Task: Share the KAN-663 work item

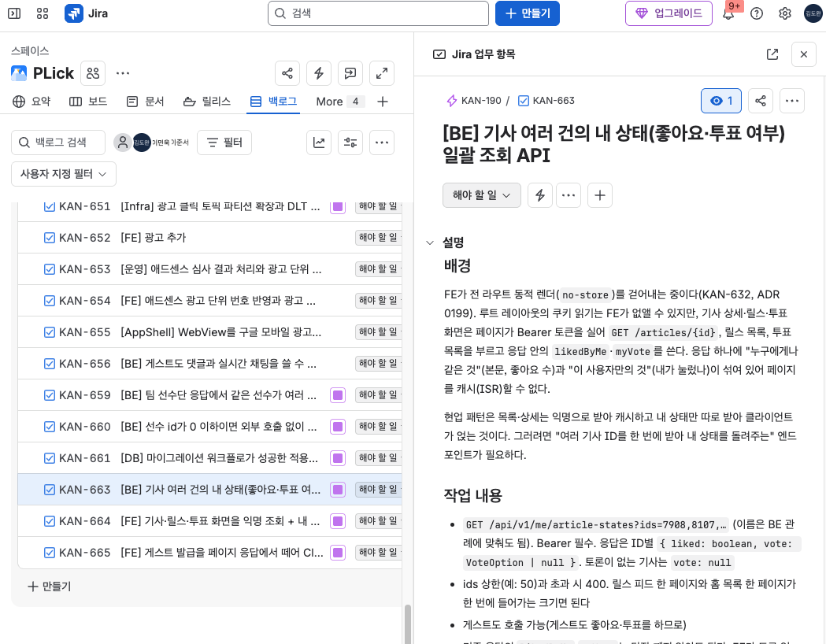Action: tap(761, 101)
